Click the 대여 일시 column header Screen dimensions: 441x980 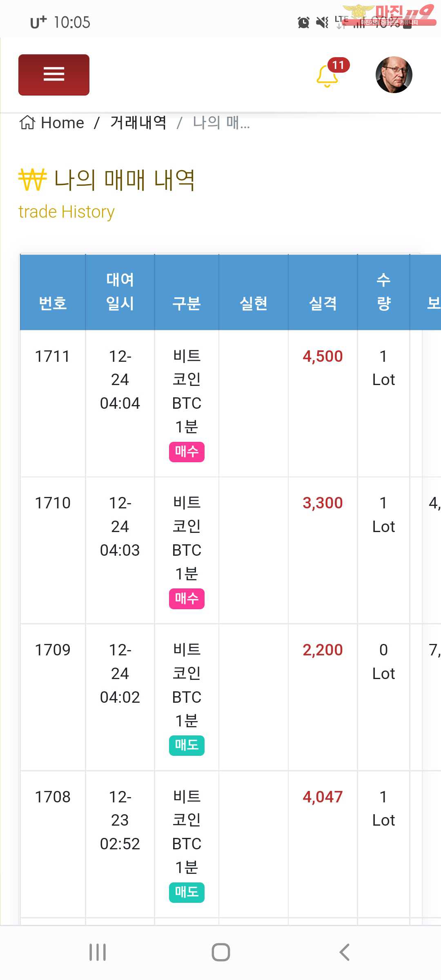pyautogui.click(x=120, y=292)
